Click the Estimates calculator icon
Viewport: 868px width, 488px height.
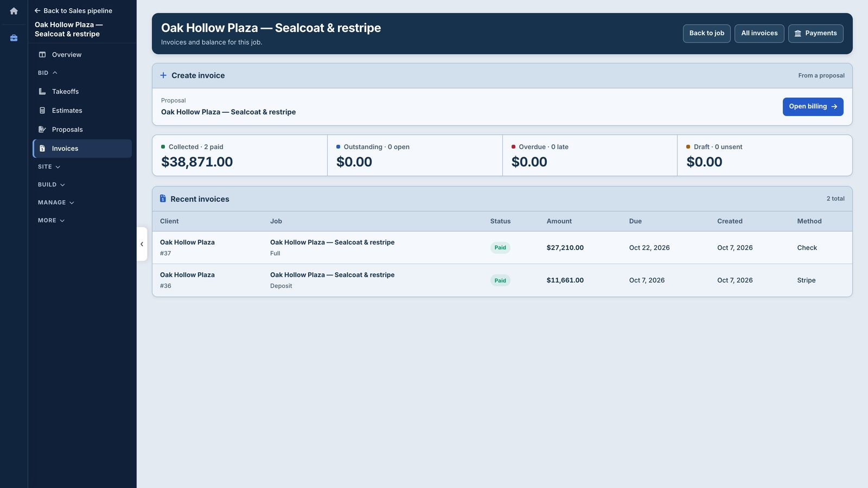tap(42, 111)
